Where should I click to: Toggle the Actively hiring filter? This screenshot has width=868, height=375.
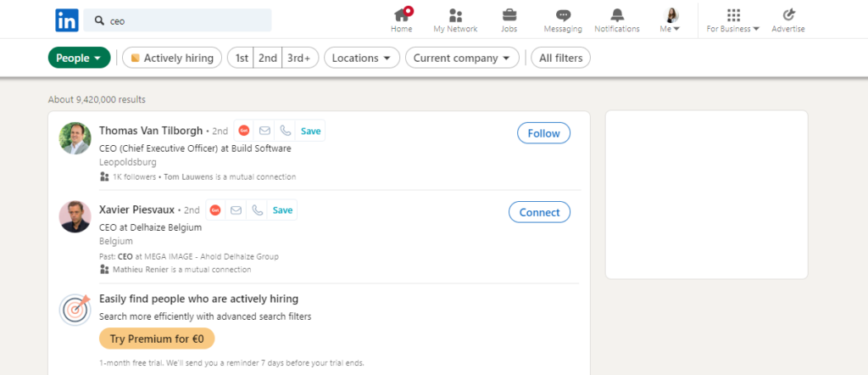coord(172,58)
